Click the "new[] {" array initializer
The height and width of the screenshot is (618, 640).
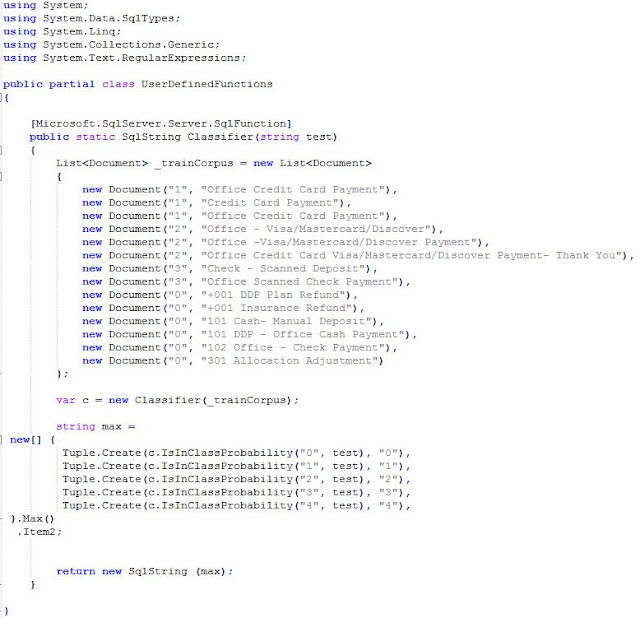click(x=33, y=440)
